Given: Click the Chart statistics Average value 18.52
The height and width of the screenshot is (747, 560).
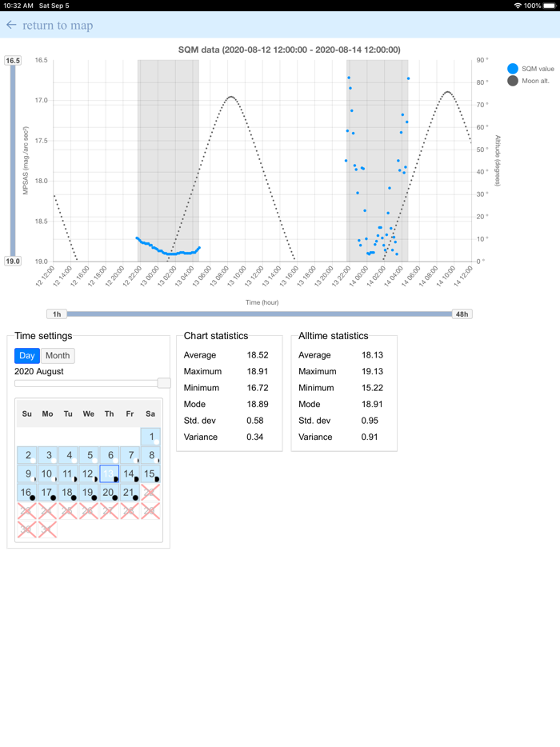Looking at the screenshot, I should pos(258,355).
